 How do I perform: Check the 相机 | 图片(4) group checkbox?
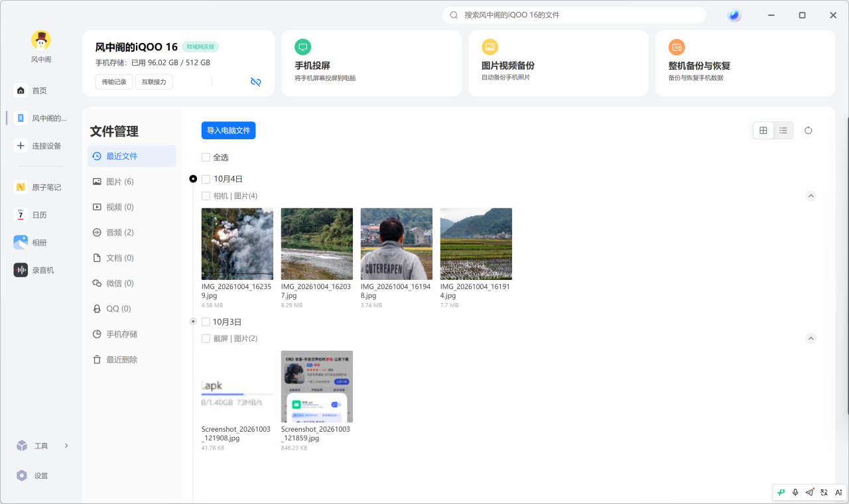(x=206, y=196)
